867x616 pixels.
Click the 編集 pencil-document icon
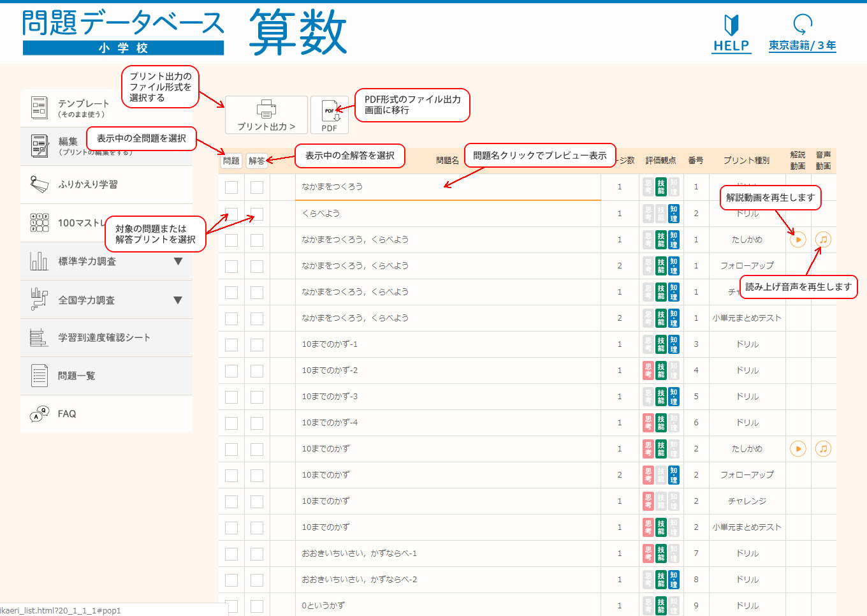coord(40,146)
